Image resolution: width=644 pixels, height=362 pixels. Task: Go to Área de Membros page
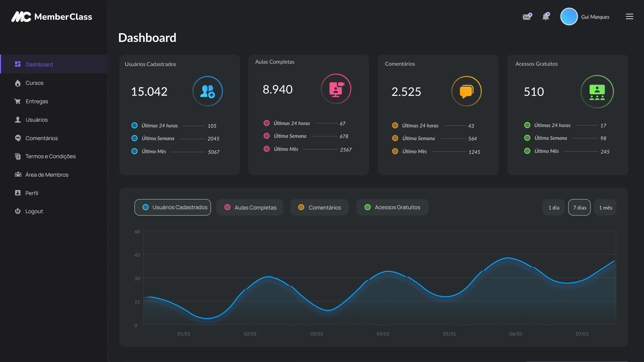tap(47, 175)
